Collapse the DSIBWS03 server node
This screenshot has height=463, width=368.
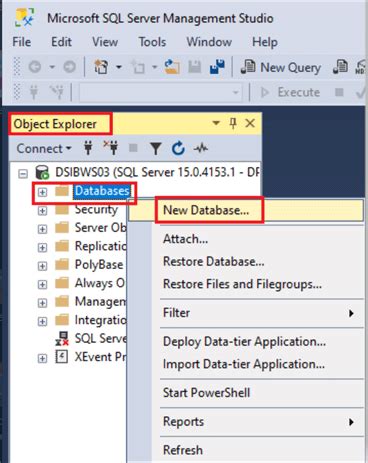click(x=23, y=173)
